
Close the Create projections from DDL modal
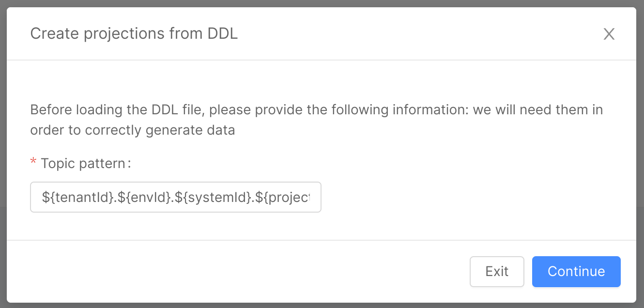[x=609, y=34]
